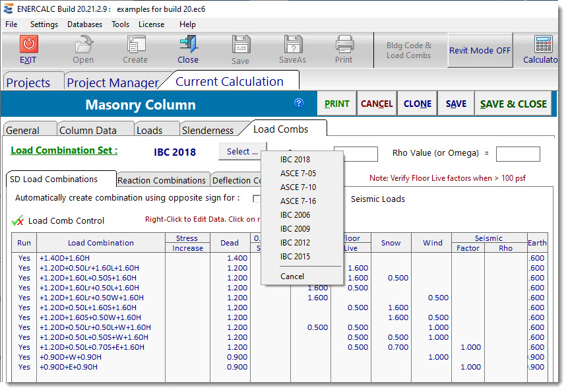Click the help question mark on Masonry Column
This screenshot has height=392, width=568.
click(x=299, y=104)
